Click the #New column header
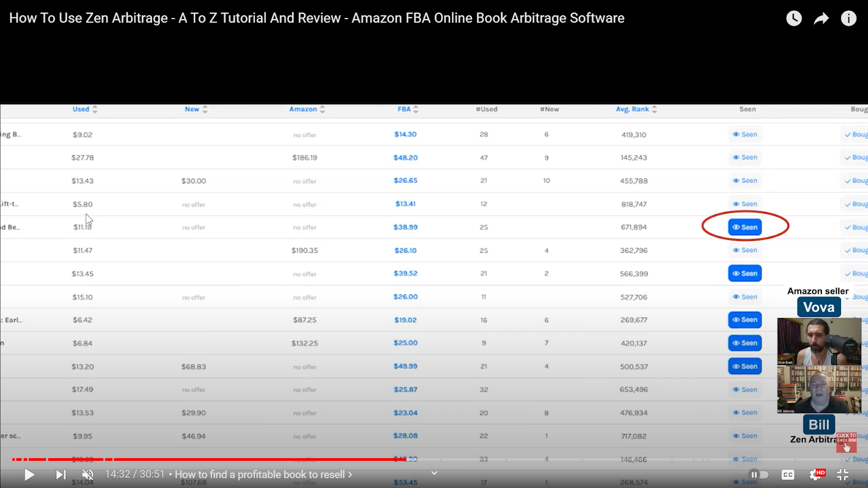The image size is (868, 488). [550, 109]
